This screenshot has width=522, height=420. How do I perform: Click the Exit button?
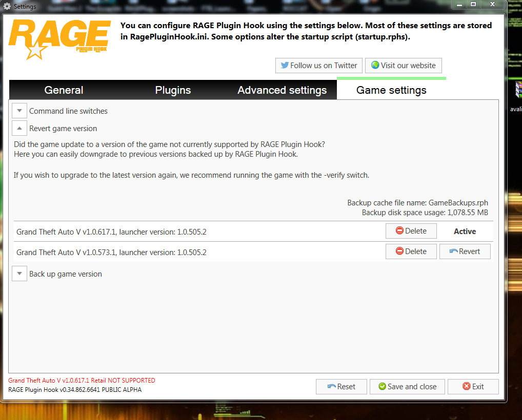[x=473, y=386]
